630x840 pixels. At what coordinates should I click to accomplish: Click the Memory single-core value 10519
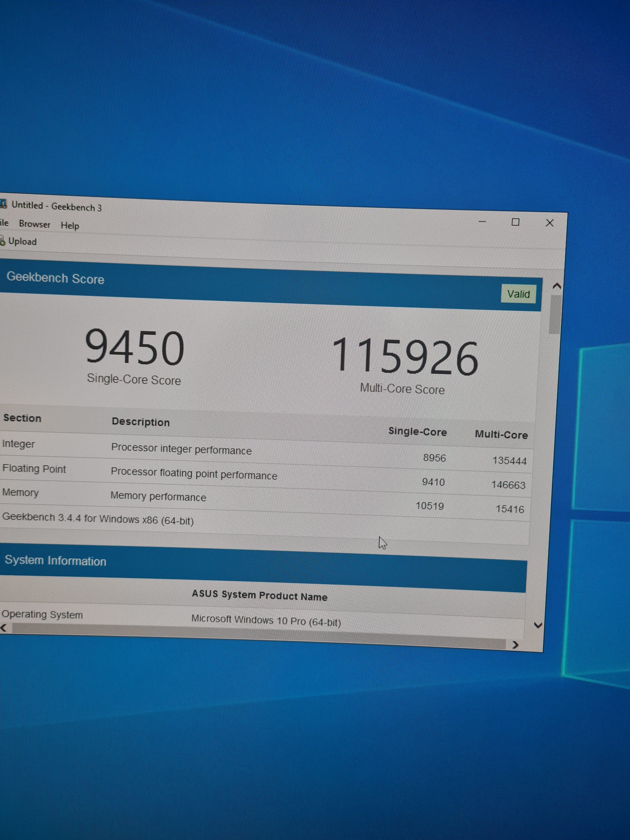[x=430, y=506]
